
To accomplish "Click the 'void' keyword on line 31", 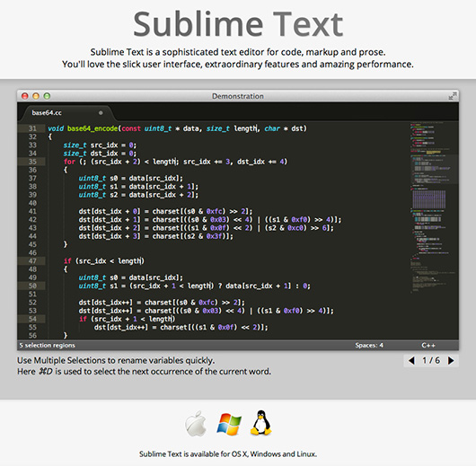I will coord(56,128).
